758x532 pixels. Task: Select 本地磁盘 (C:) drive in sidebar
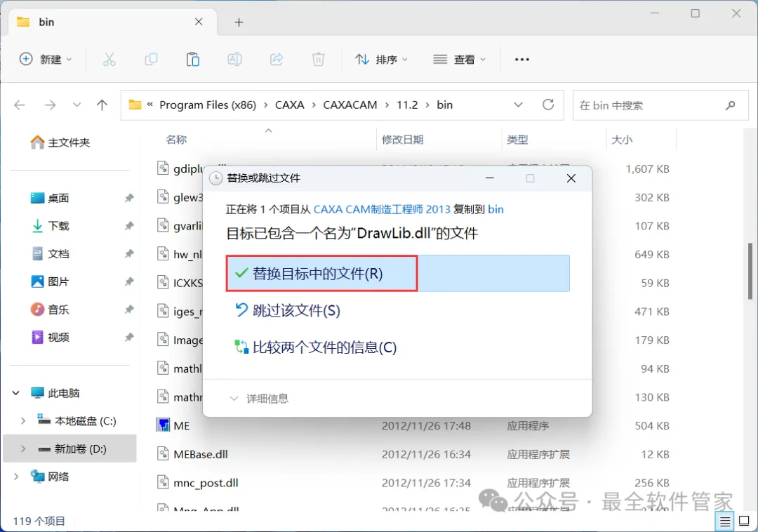[x=77, y=421]
